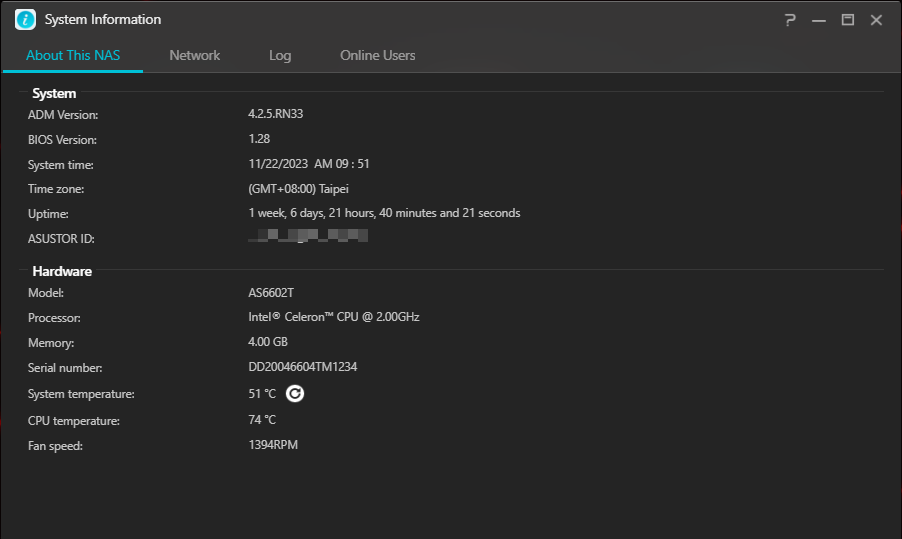
Task: Click the Memory label
Action: coord(51,343)
